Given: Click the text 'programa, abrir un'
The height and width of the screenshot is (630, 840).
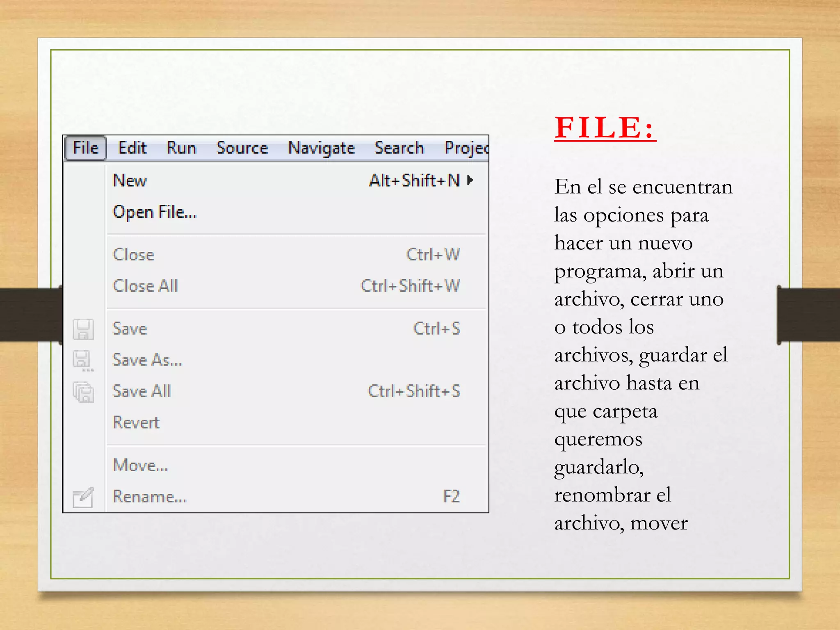Looking at the screenshot, I should [x=639, y=272].
